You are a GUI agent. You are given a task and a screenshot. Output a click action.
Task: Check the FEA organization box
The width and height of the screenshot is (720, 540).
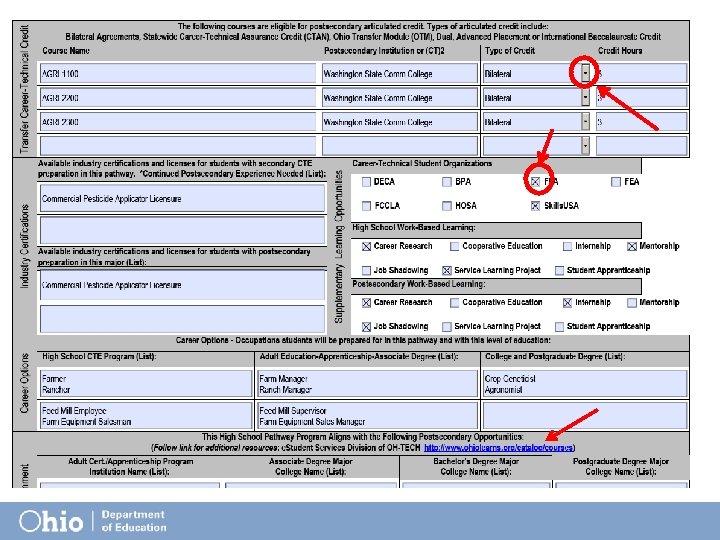616,182
